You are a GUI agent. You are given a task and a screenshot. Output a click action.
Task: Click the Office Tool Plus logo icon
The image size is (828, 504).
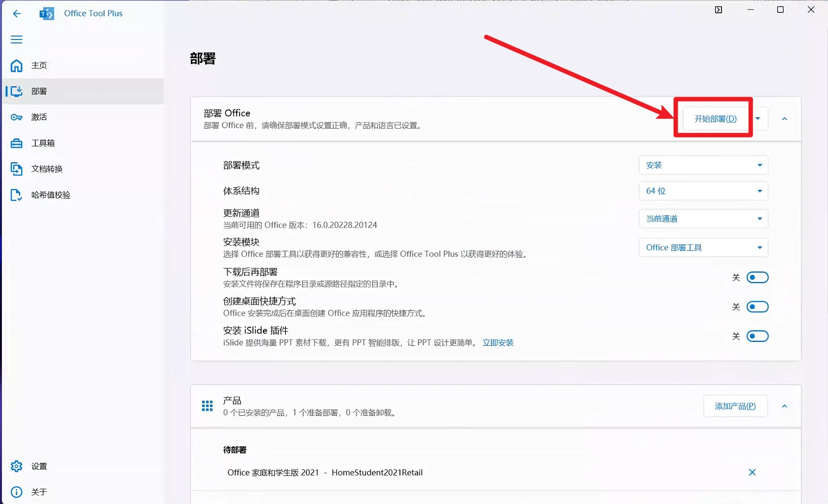coord(47,14)
